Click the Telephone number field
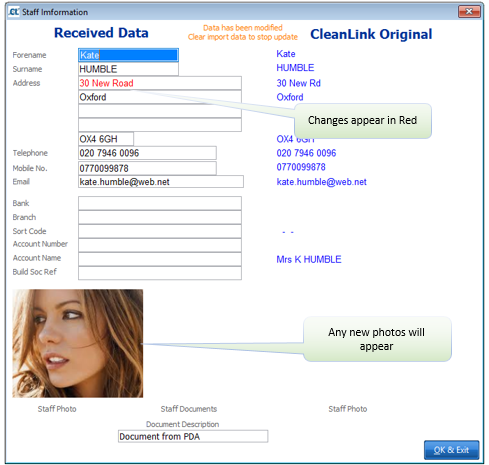This screenshot has width=489, height=465. (x=147, y=153)
